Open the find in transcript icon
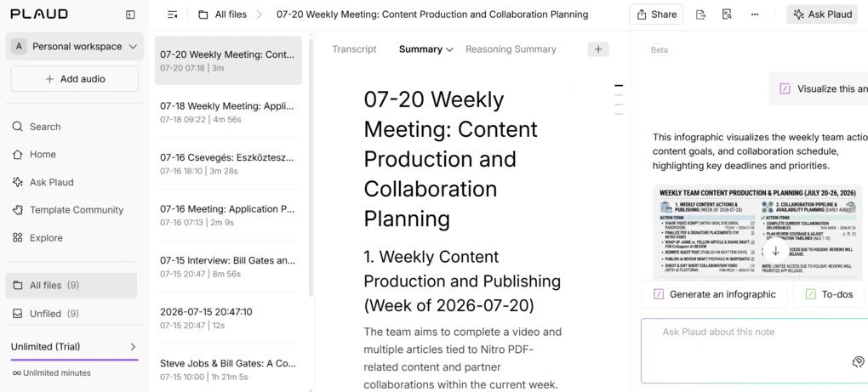The image size is (868, 392). [728, 14]
